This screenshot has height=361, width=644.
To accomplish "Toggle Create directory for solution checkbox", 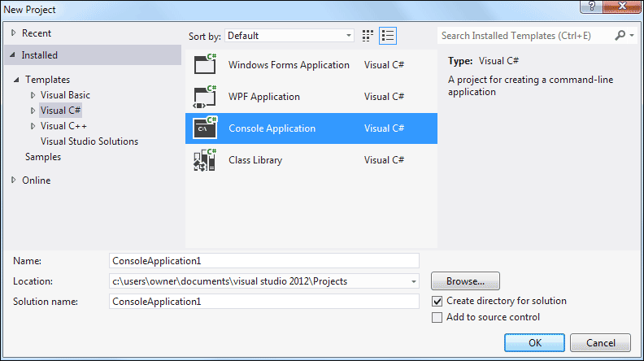I will point(437,301).
